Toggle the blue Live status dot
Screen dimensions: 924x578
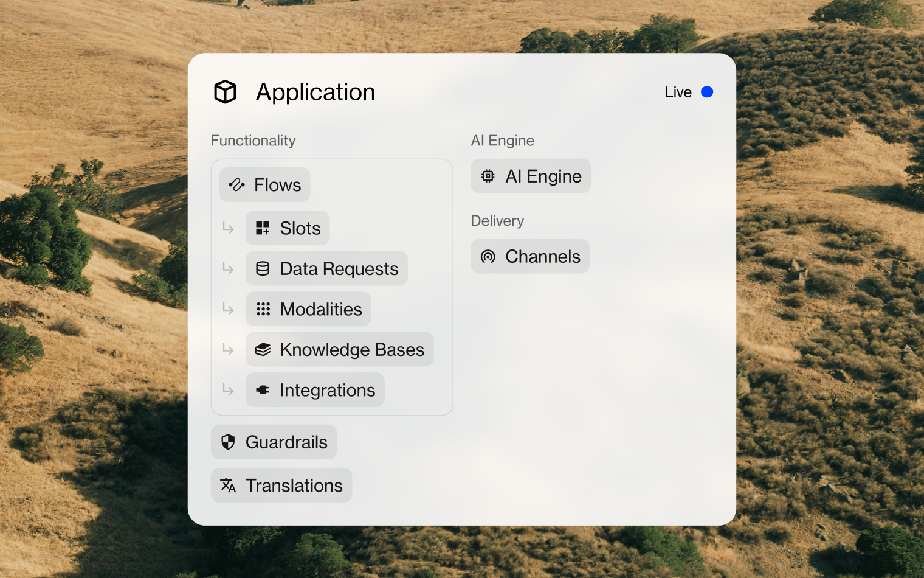(707, 92)
